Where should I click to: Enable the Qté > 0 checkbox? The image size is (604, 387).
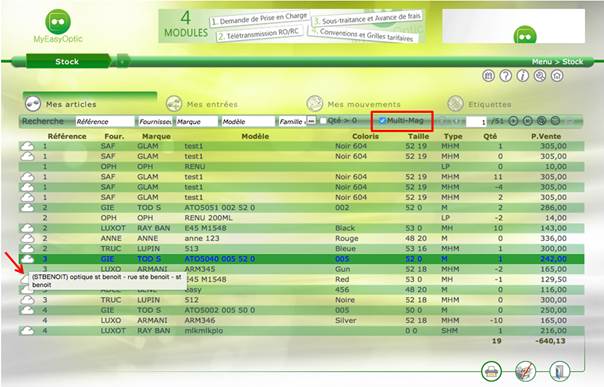click(323, 121)
